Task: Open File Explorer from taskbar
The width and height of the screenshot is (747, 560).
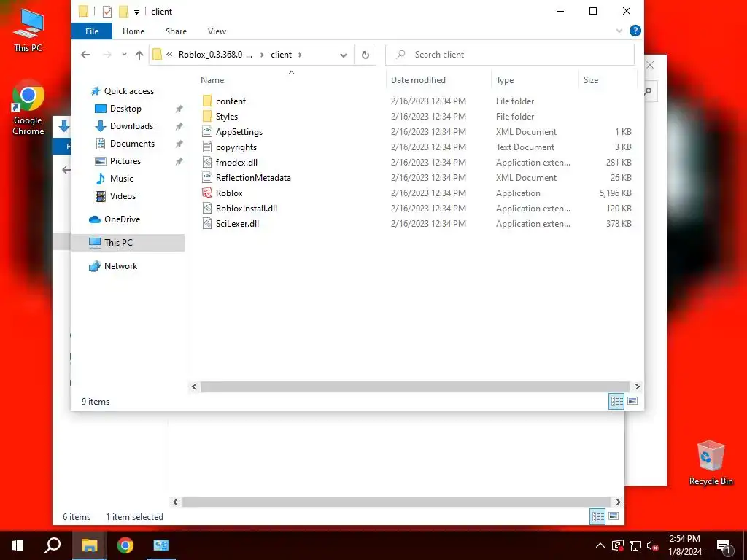Action: click(x=89, y=545)
